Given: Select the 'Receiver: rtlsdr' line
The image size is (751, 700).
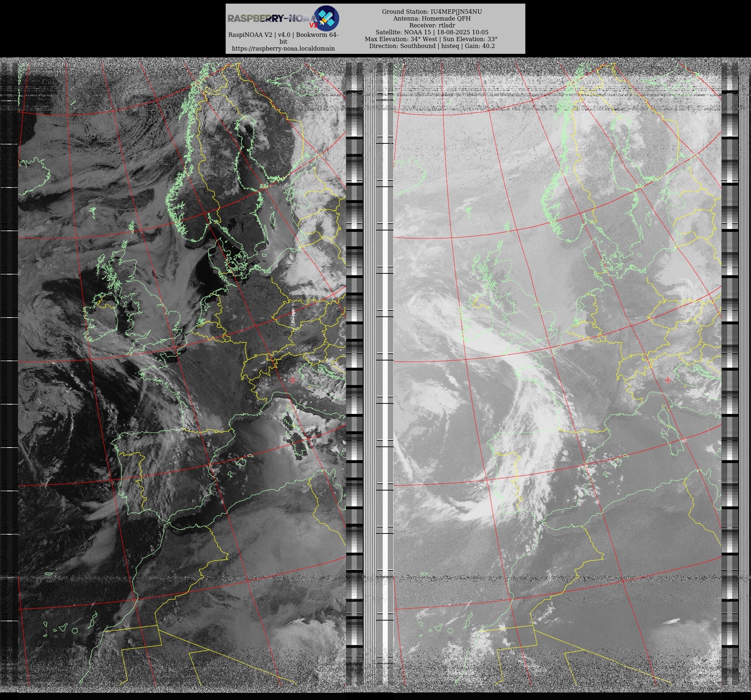Looking at the screenshot, I should coord(432,25).
